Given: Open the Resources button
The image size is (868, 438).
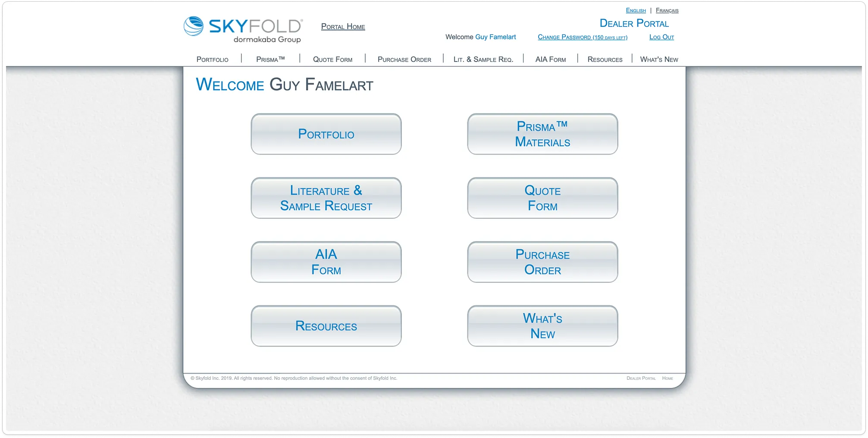Looking at the screenshot, I should click(326, 326).
